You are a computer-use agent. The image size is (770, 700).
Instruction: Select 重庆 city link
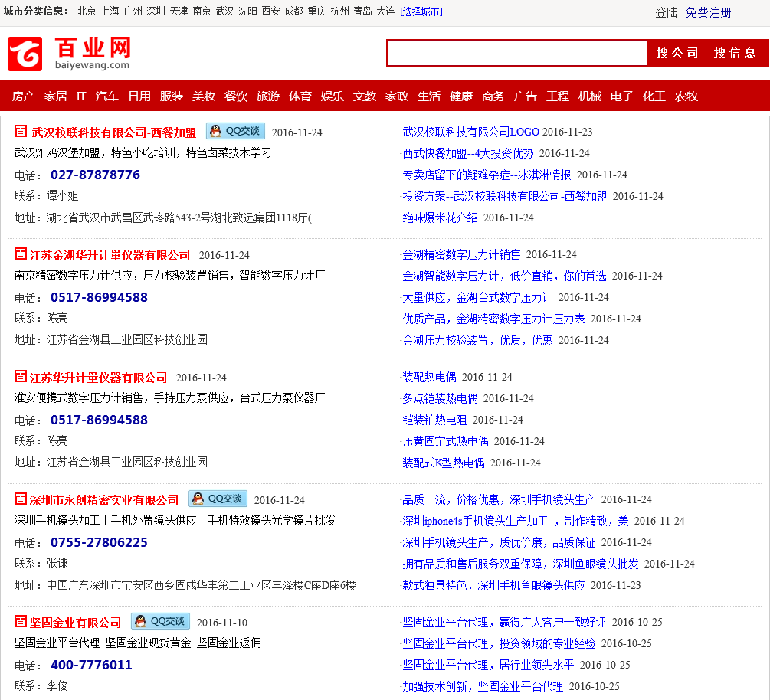coord(316,11)
